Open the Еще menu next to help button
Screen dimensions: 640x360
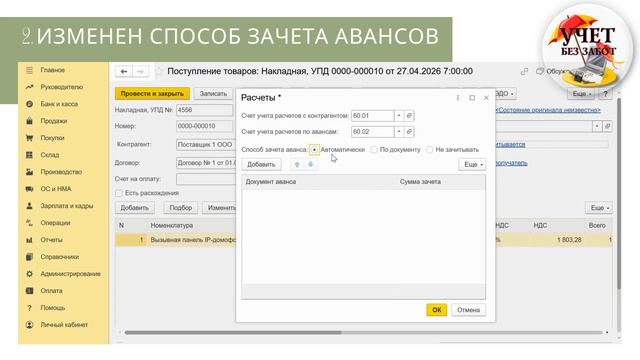581,94
